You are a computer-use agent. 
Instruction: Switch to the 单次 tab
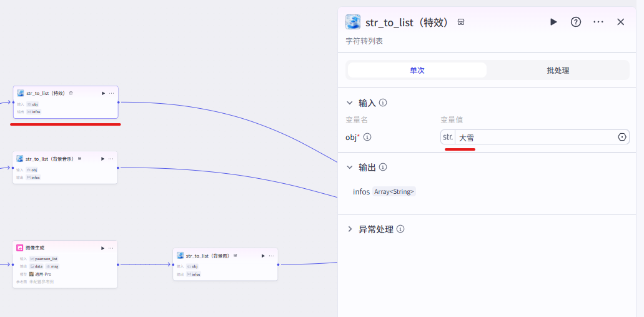pyautogui.click(x=417, y=70)
